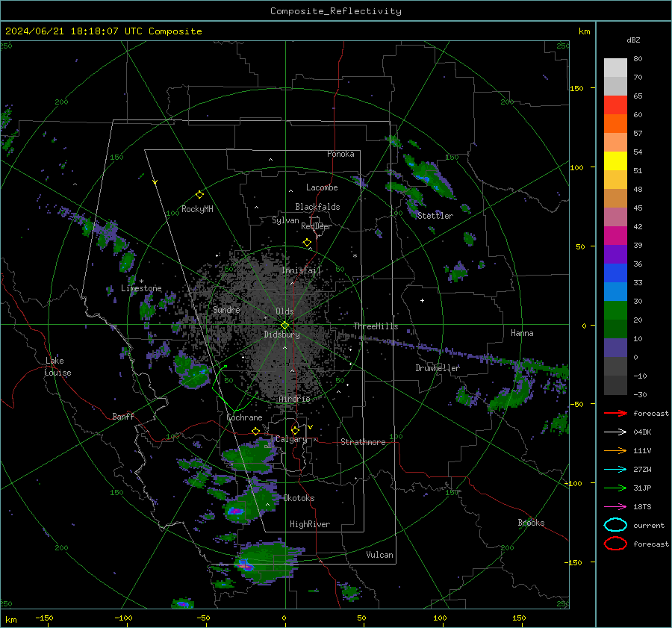Click the Lake Louise label

[x=57, y=367]
